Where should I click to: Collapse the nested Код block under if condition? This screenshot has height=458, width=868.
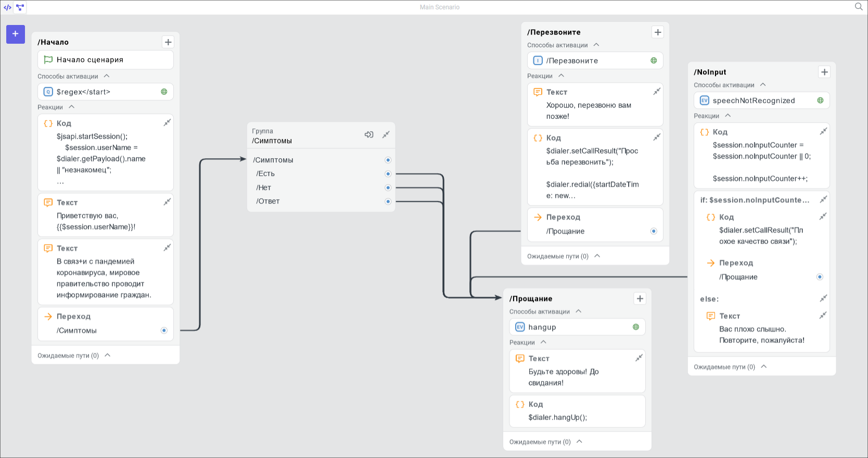[x=823, y=217]
